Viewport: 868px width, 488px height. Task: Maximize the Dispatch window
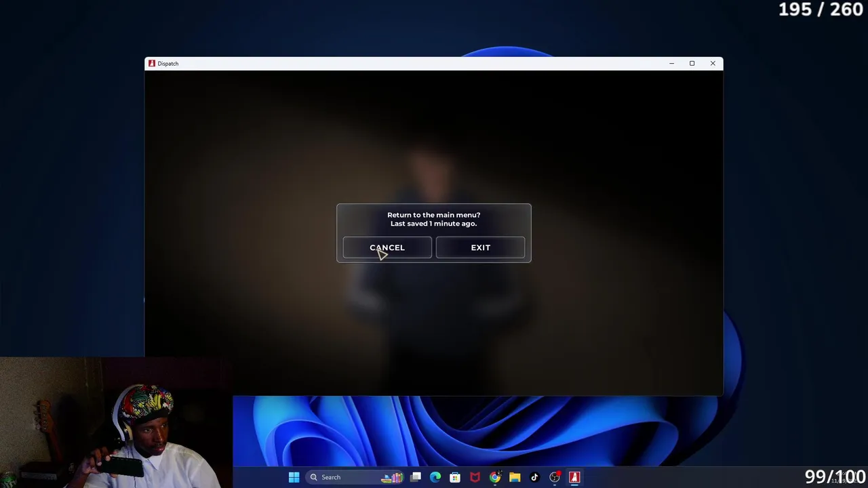pyautogui.click(x=692, y=63)
